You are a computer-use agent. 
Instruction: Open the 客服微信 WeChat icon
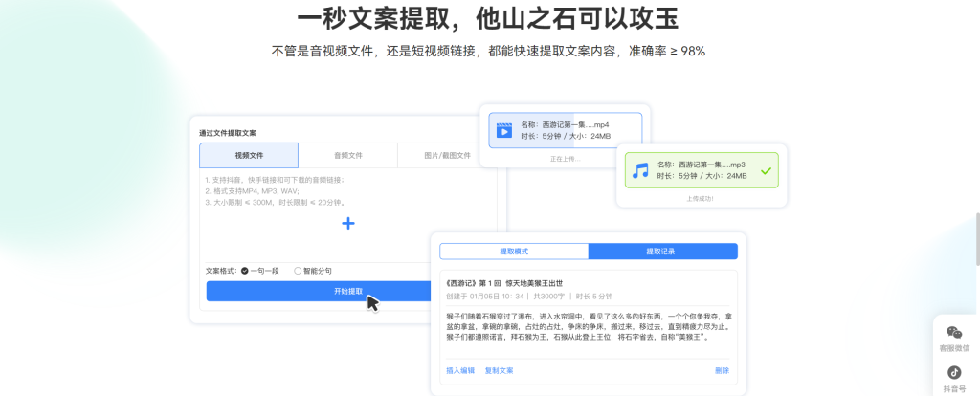[x=954, y=333]
